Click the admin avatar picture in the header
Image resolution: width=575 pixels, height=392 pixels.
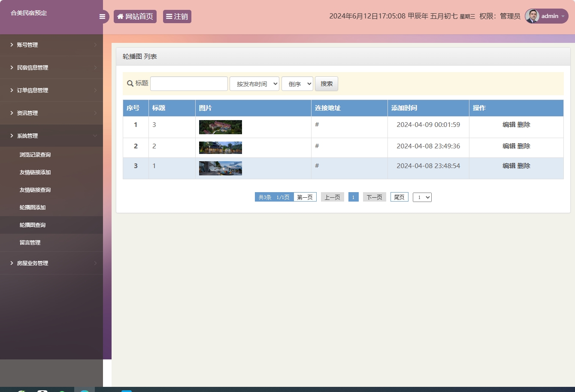click(532, 16)
